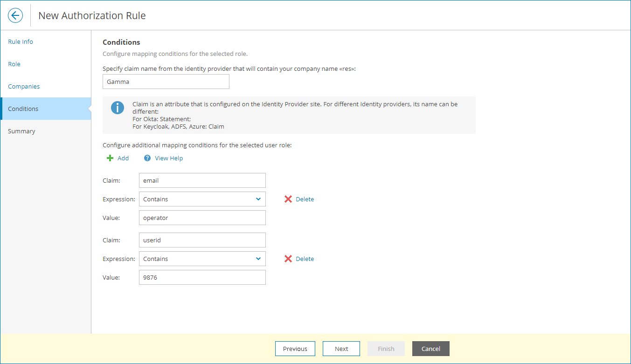Click the View Help question mark icon
The image size is (631, 364).
click(147, 158)
